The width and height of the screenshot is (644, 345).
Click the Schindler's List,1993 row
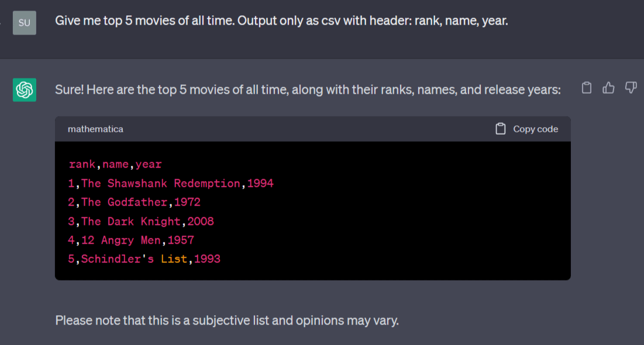point(144,259)
